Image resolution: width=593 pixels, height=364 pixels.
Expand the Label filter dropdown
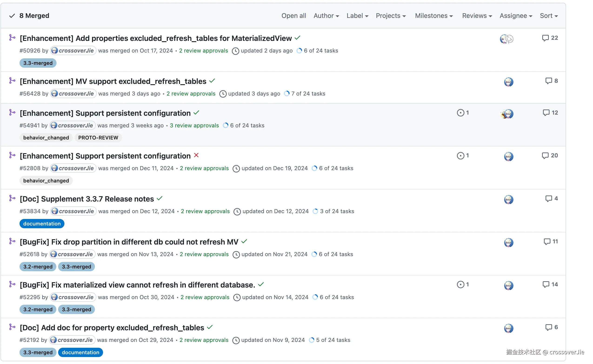point(357,16)
